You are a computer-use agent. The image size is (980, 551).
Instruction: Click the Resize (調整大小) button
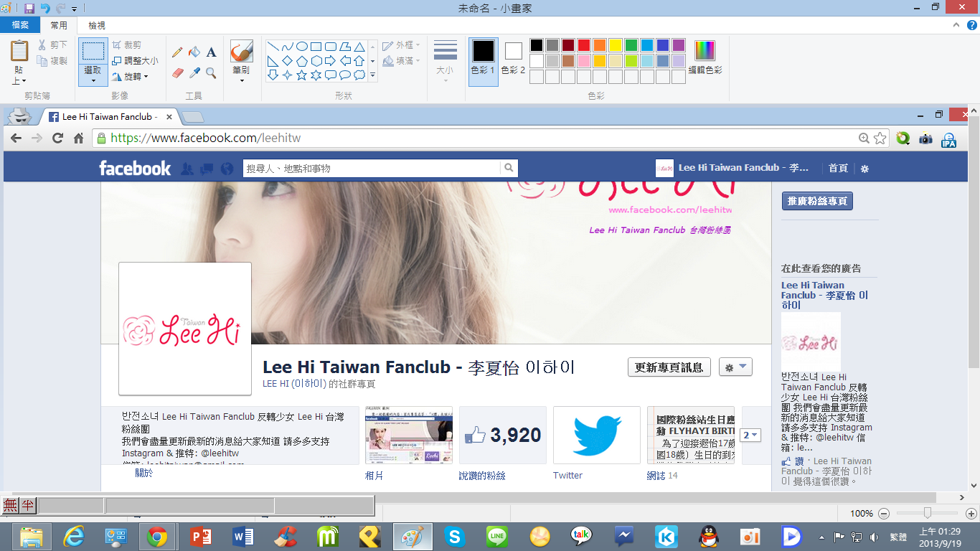coord(135,61)
